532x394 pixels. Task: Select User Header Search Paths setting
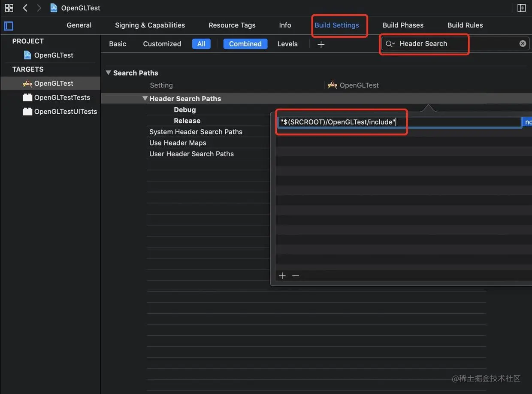point(191,154)
